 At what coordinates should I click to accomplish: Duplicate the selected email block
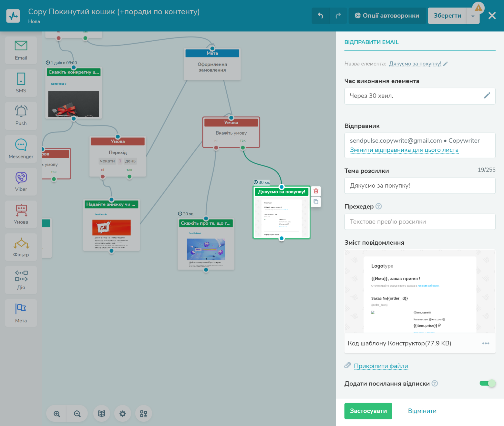316,202
